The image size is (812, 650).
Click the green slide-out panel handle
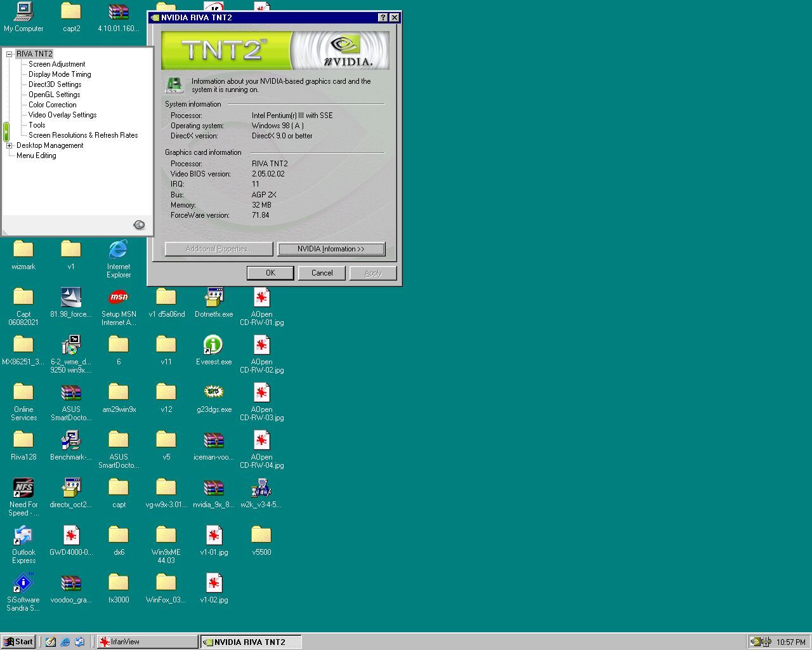click(x=6, y=132)
